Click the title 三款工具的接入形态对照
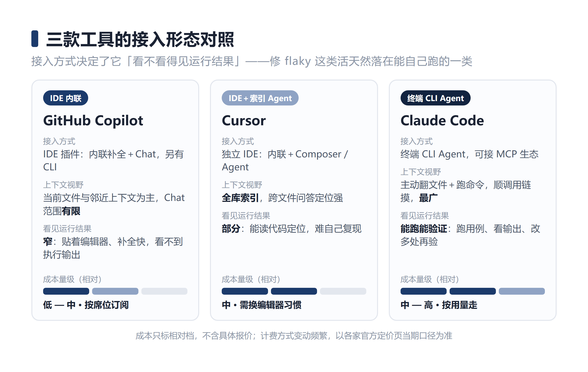This screenshot has height=372, width=588. pyautogui.click(x=140, y=39)
